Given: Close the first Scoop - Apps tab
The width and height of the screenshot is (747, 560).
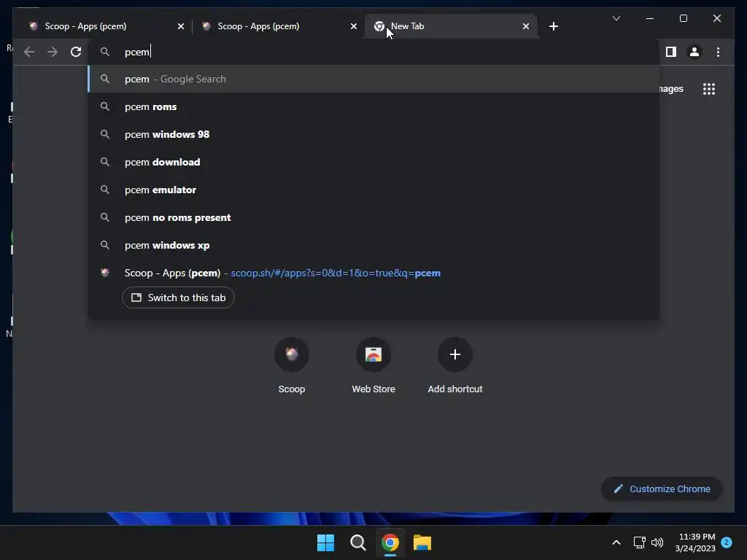Looking at the screenshot, I should pyautogui.click(x=181, y=27).
